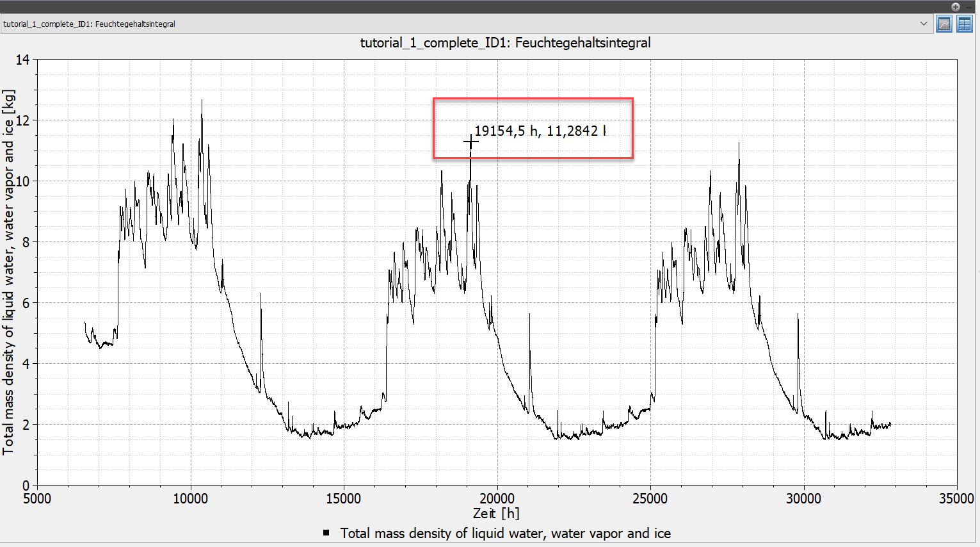Screen dimensions: 980x547
Task: Click the x-axis tick label 20000
Action: click(497, 498)
